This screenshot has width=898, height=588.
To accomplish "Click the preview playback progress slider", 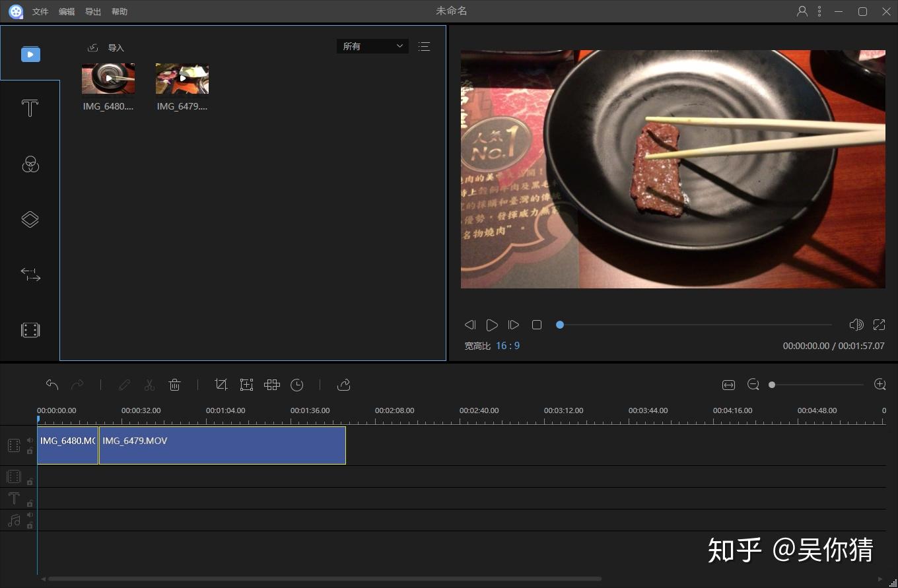I will [x=695, y=325].
